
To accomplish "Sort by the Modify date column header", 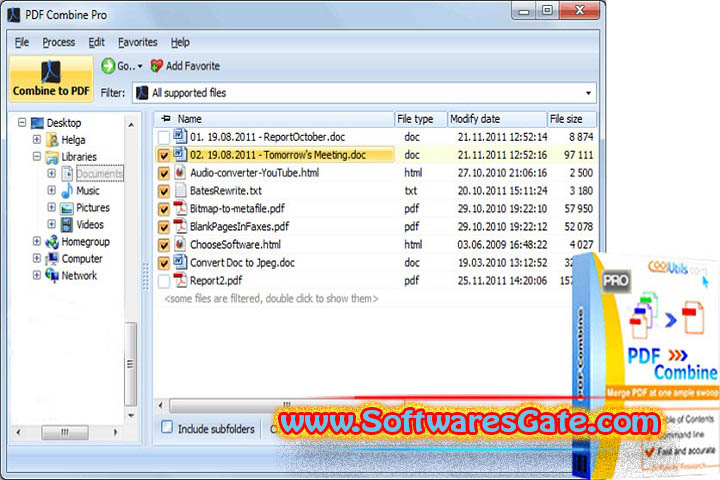I will [x=497, y=119].
